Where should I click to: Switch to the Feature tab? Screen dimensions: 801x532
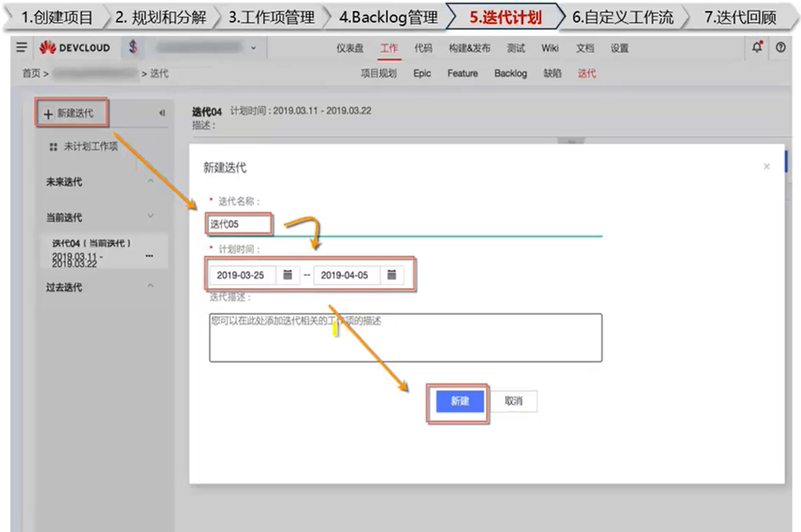tap(463, 73)
